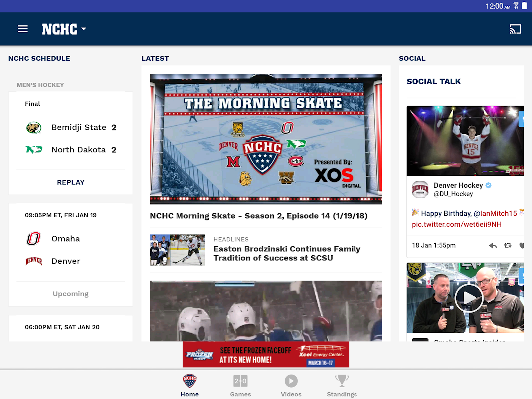This screenshot has height=399, width=532.
Task: Switch to the Games tab
Action: click(x=240, y=385)
